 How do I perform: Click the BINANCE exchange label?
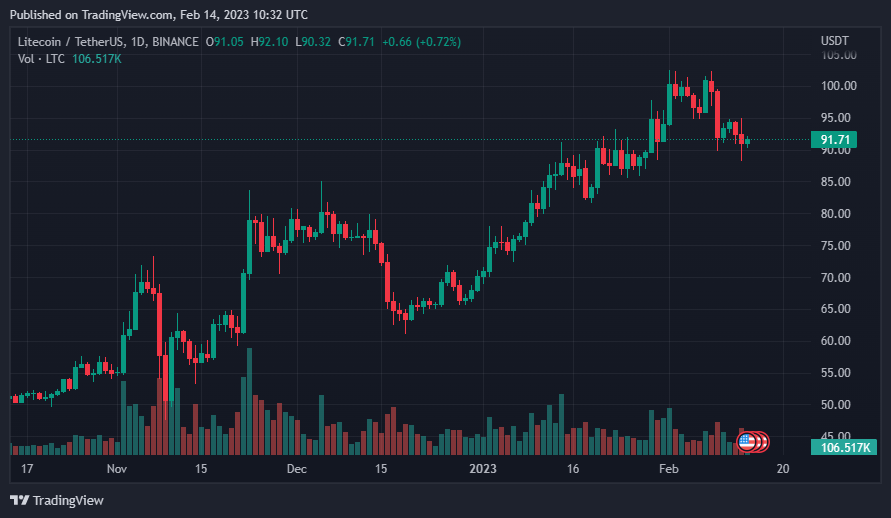[175, 42]
